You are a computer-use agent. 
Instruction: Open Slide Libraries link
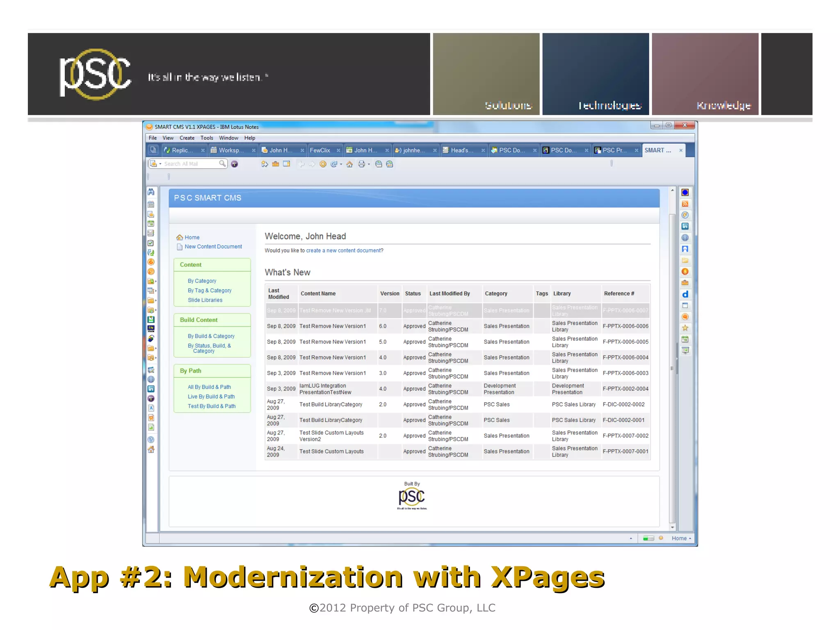coord(205,300)
